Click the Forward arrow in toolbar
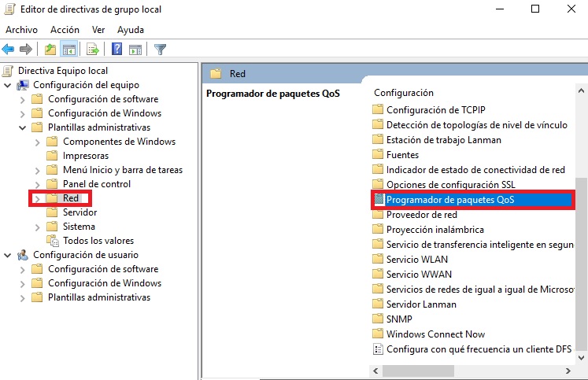The image size is (588, 380). tap(25, 50)
